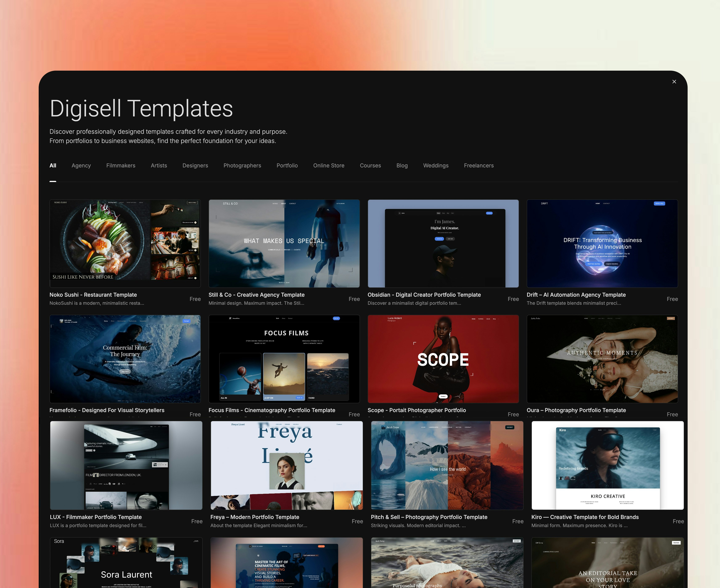Select the All templates tab
The width and height of the screenshot is (720, 588).
point(53,165)
